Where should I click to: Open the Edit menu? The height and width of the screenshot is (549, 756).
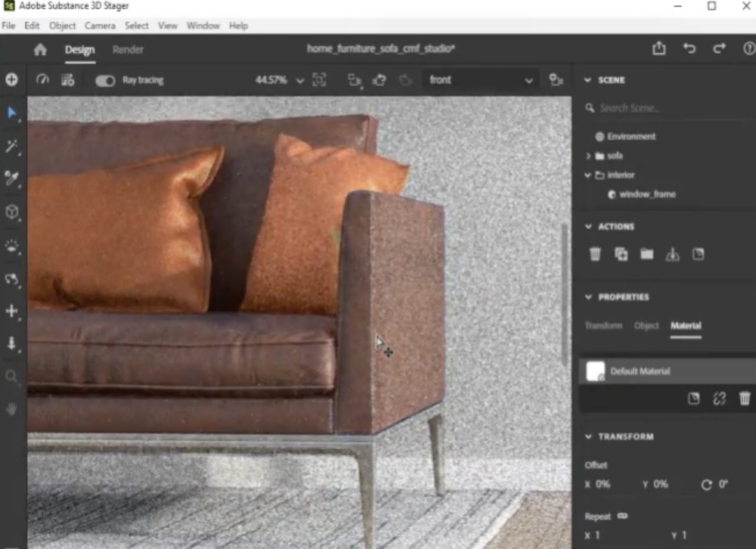[x=32, y=26]
